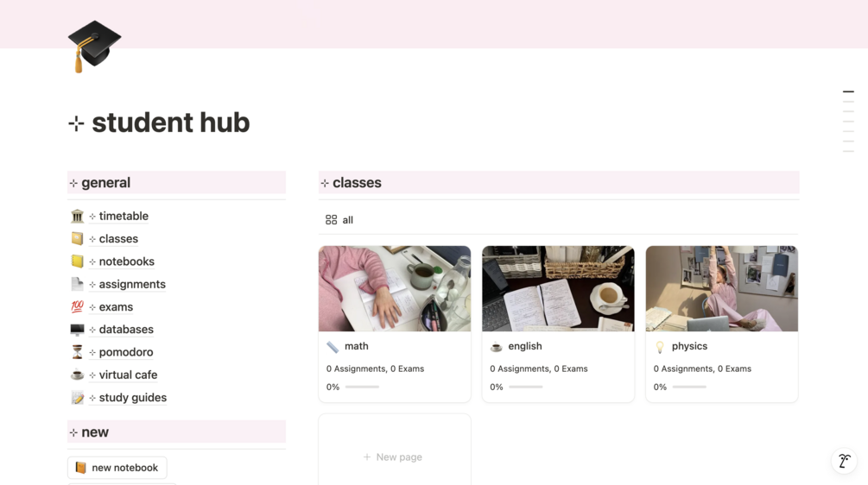
Task: Open the classes link in general list
Action: coord(118,238)
